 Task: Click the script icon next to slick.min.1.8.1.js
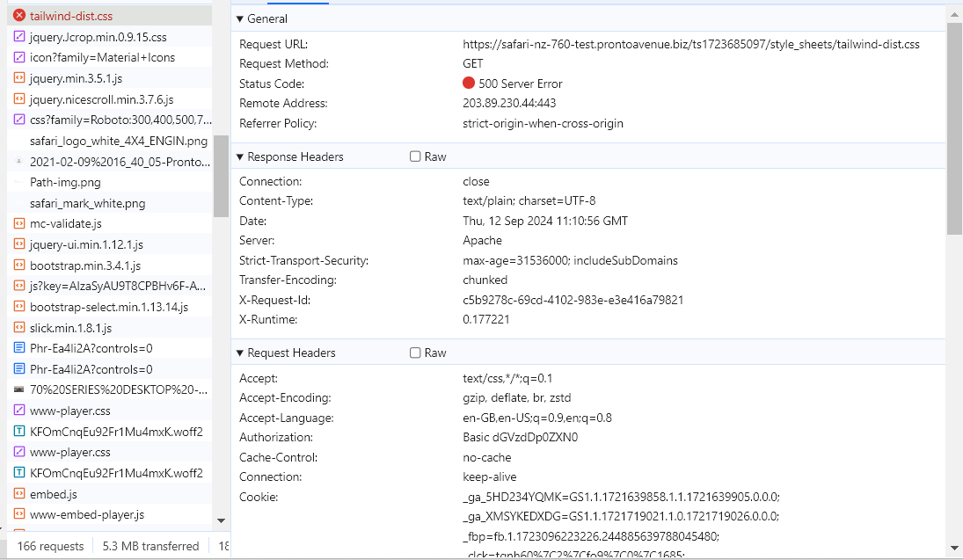pos(19,327)
